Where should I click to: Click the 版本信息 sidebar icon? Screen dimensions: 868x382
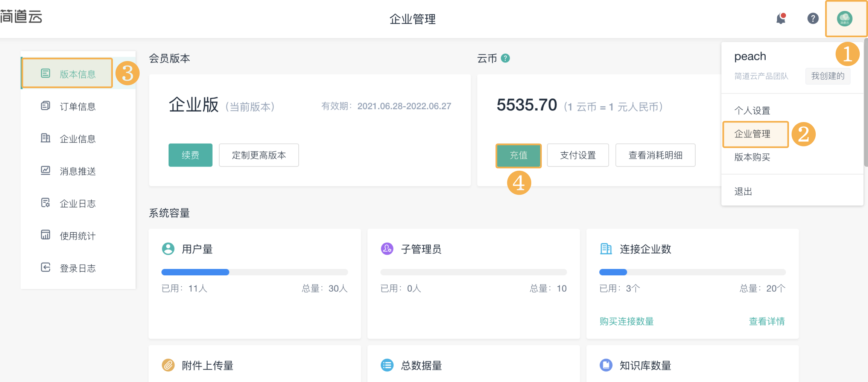click(45, 73)
